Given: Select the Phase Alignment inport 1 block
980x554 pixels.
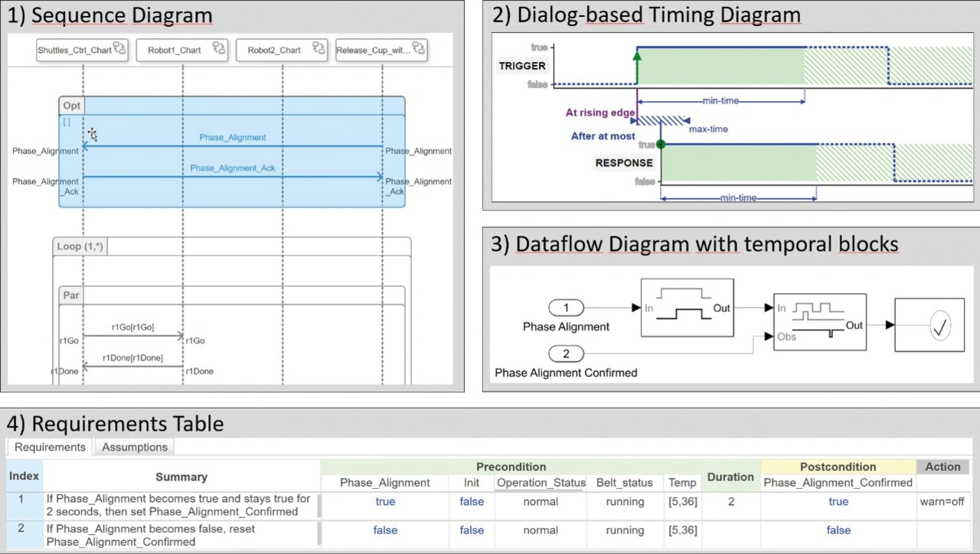Looking at the screenshot, I should [x=567, y=308].
